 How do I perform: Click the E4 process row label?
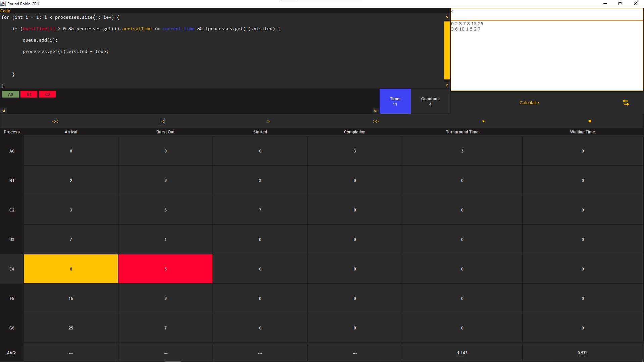click(x=12, y=269)
